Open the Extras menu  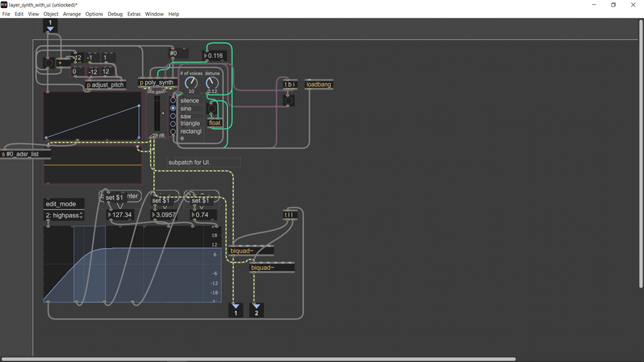134,14
